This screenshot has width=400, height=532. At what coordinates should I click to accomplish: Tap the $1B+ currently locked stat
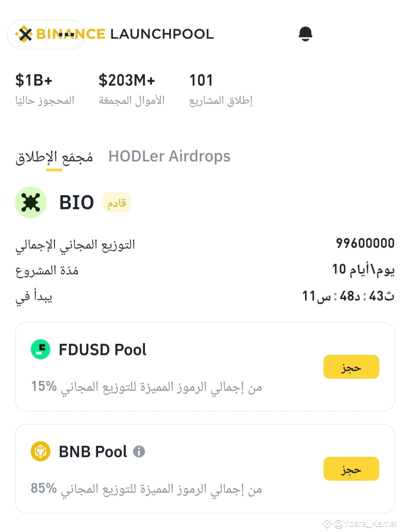pyautogui.click(x=34, y=80)
